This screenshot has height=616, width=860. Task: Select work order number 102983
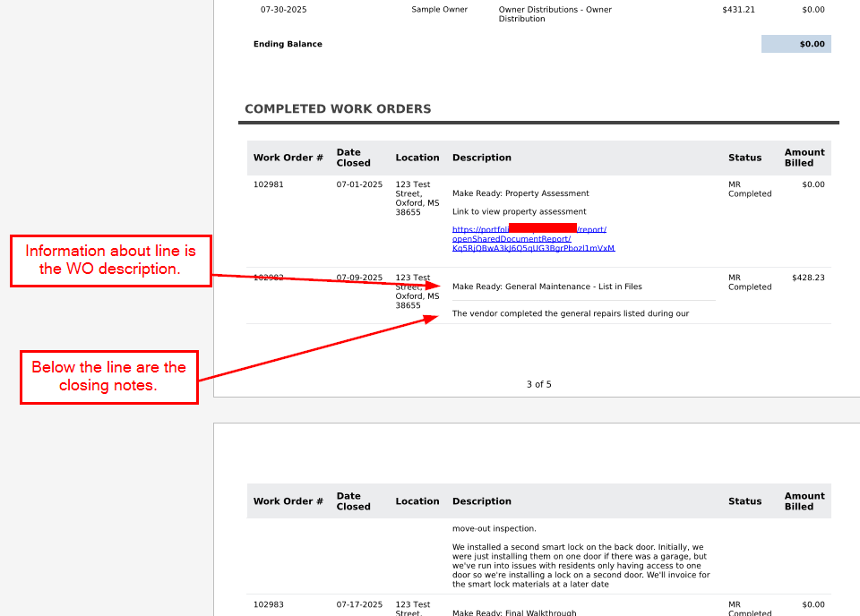tap(269, 604)
